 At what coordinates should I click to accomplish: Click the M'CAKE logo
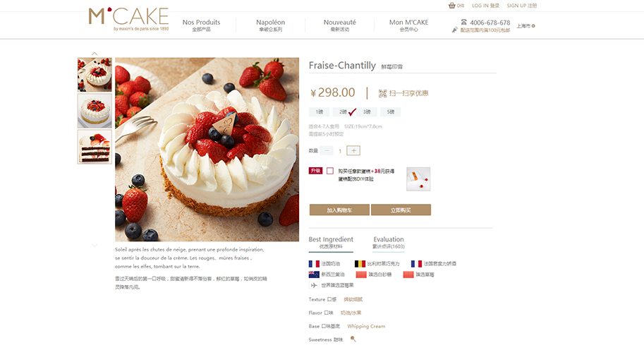[128, 19]
